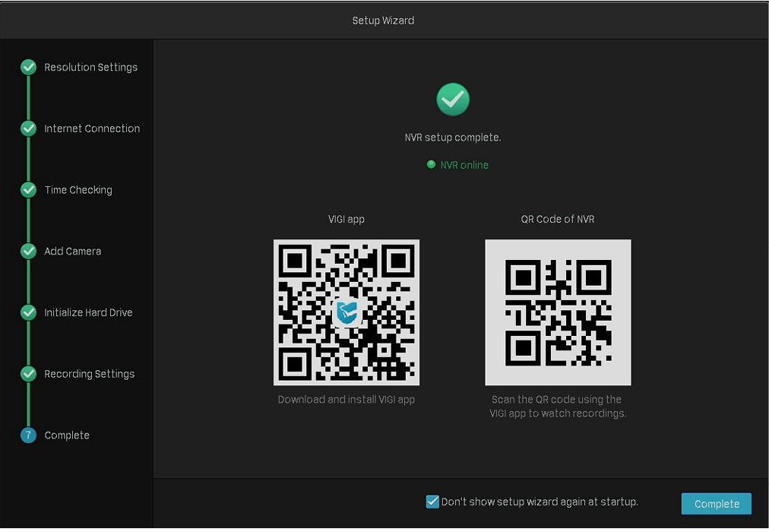Click the green NVR online status dot
Viewport: 769px width, 532px height.
pos(431,164)
